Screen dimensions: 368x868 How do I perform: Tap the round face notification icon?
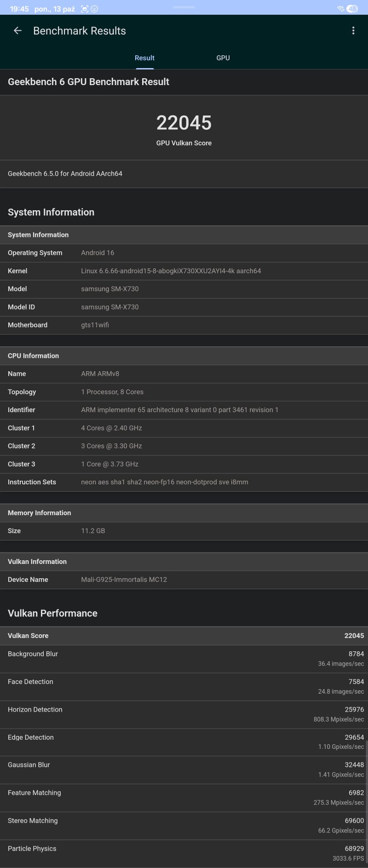coord(94,9)
